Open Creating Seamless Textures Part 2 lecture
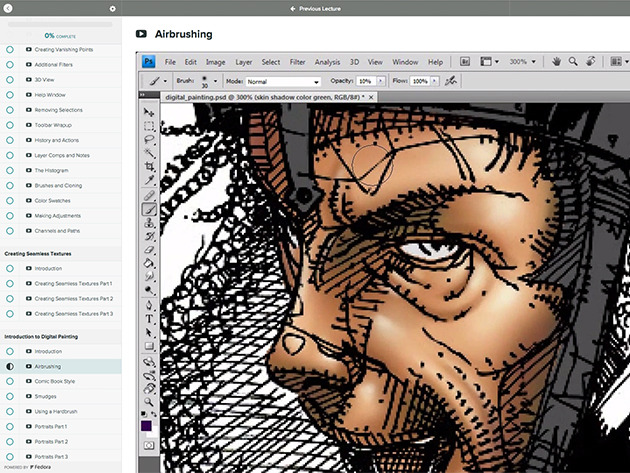This screenshot has width=630, height=473. coord(74,299)
